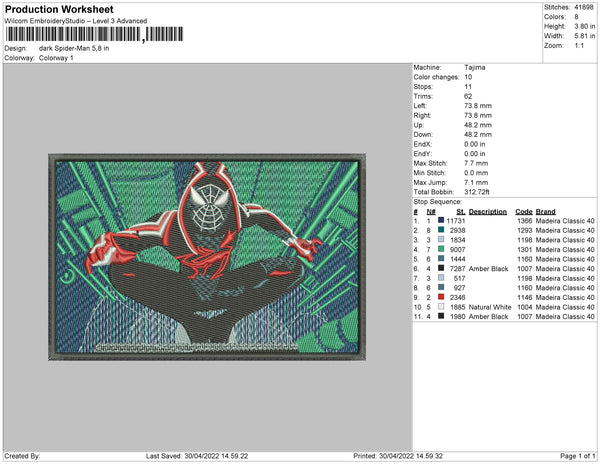Screen dimensions: 600x464
Task: Click thread code '1004'
Action: [x=525, y=307]
